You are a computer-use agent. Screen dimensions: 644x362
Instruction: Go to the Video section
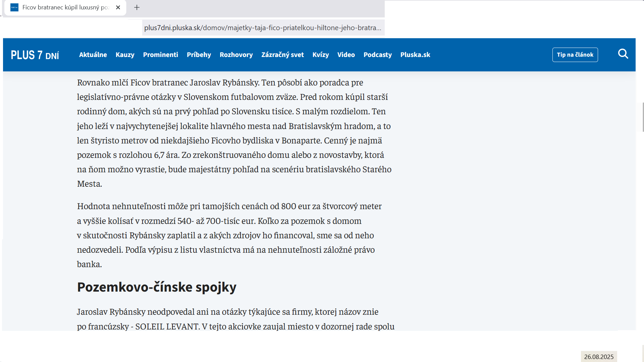tap(346, 55)
